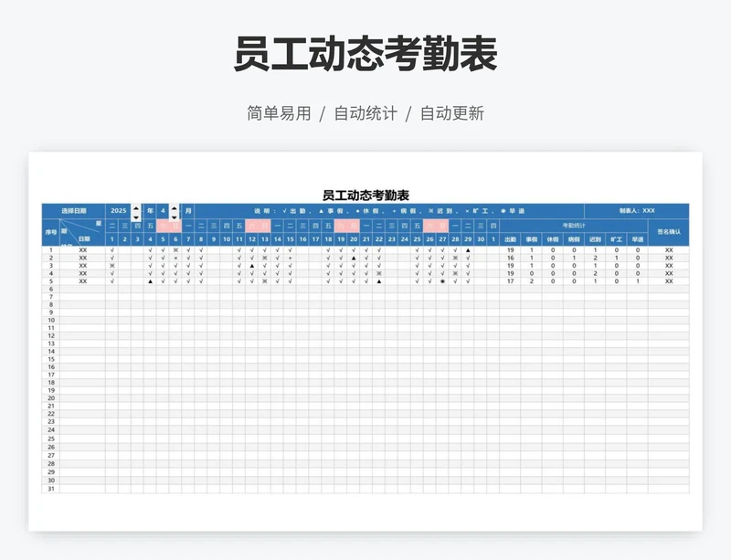
Task: Increase the year with the up spinner arrow
Action: pyautogui.click(x=136, y=208)
